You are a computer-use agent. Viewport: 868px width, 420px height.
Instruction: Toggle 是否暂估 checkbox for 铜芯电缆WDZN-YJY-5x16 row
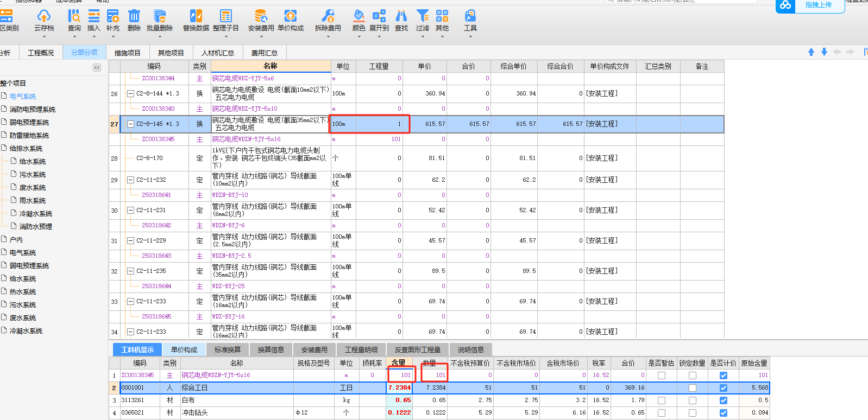click(662, 376)
